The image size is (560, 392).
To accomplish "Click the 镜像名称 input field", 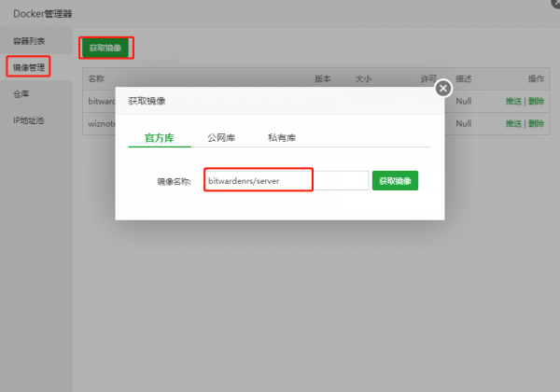I will 287,180.
